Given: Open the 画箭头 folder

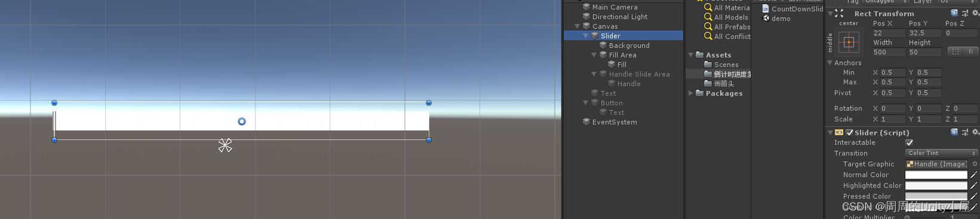Looking at the screenshot, I should (719, 84).
